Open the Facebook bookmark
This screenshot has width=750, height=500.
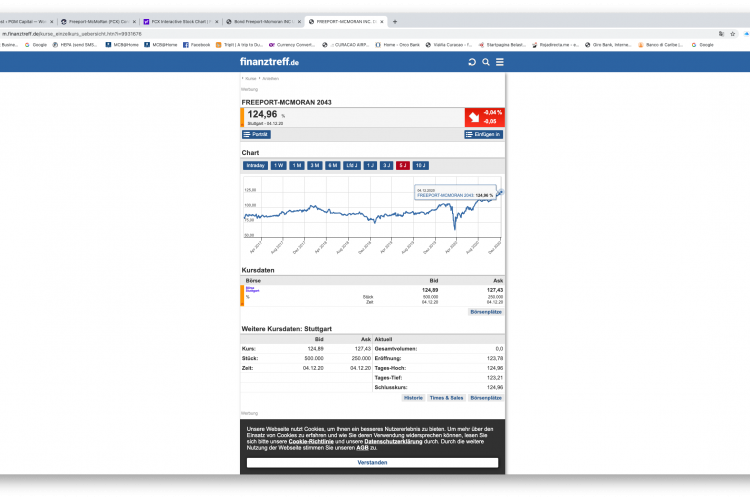197,44
